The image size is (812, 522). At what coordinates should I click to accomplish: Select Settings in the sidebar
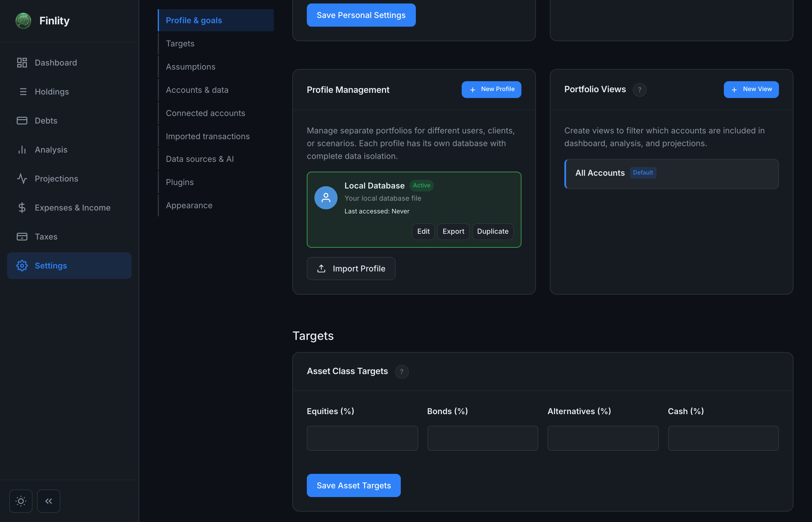coord(69,265)
